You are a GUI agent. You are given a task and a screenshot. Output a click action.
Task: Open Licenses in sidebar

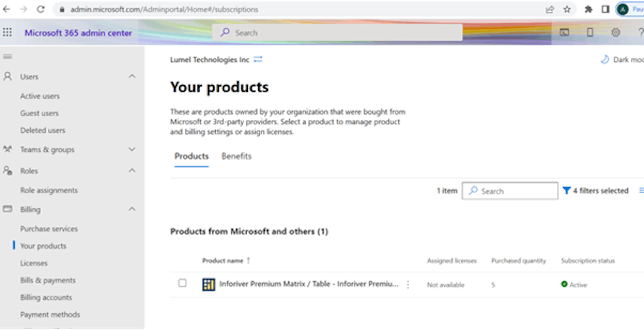[33, 263]
